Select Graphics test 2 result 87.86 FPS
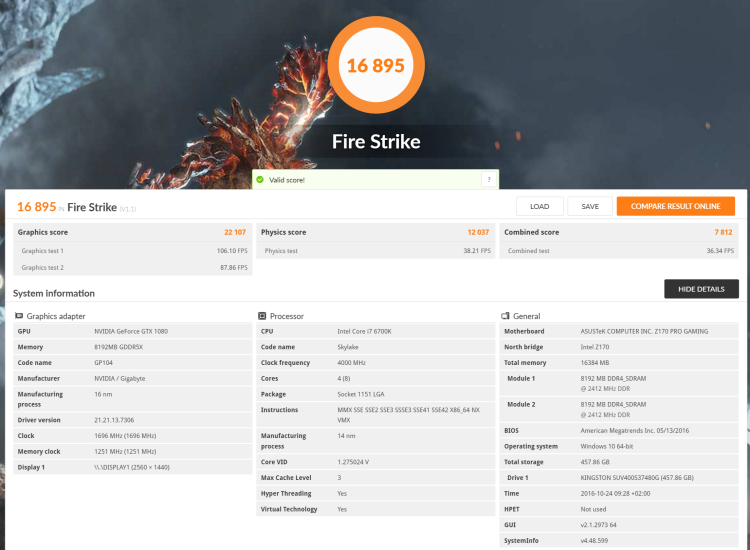The width and height of the screenshot is (750, 550). (x=234, y=267)
